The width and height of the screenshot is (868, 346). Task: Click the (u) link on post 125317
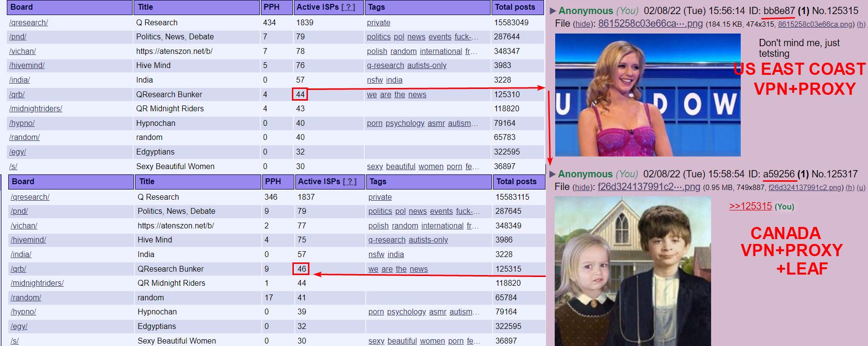point(861,187)
